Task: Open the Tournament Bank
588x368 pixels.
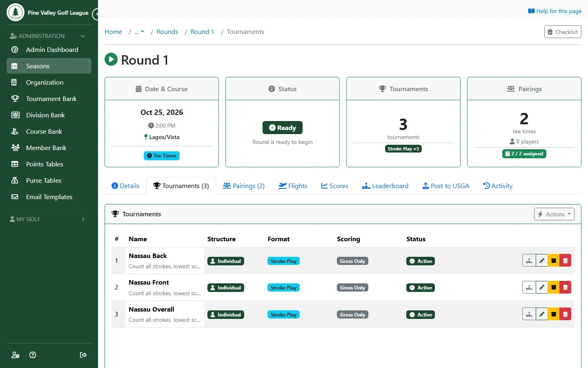Action: tap(49, 99)
